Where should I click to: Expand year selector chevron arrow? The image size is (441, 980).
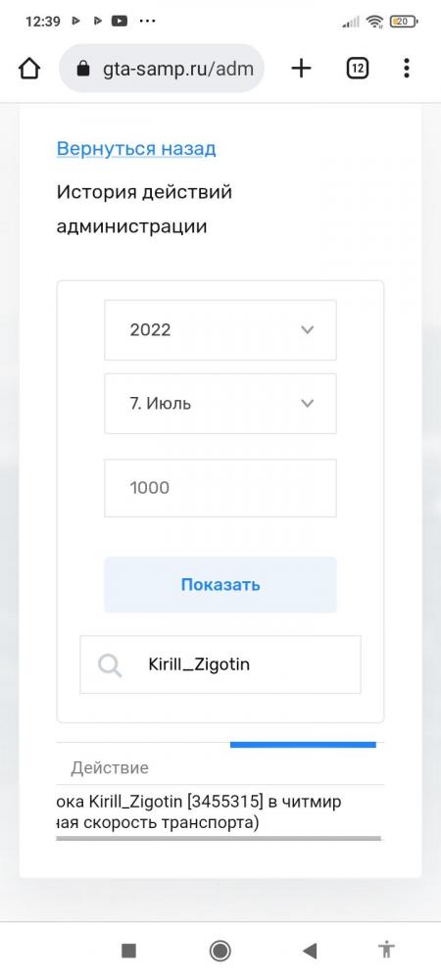point(307,330)
